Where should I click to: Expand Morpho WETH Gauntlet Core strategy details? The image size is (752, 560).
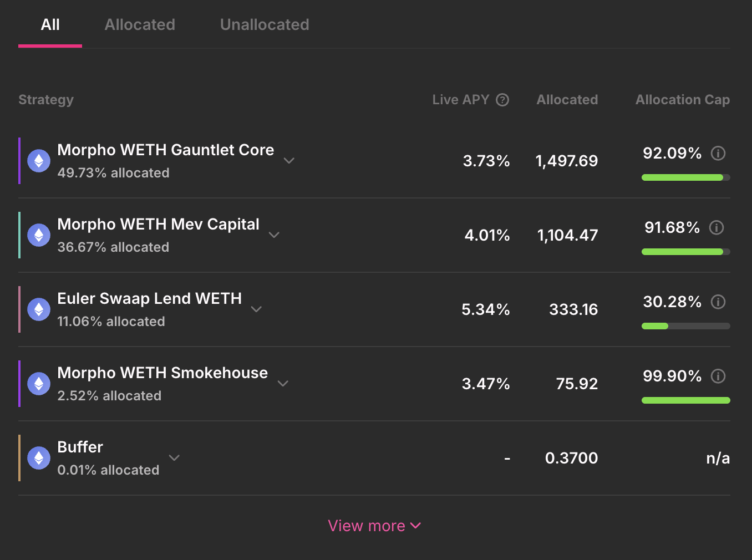pyautogui.click(x=289, y=161)
